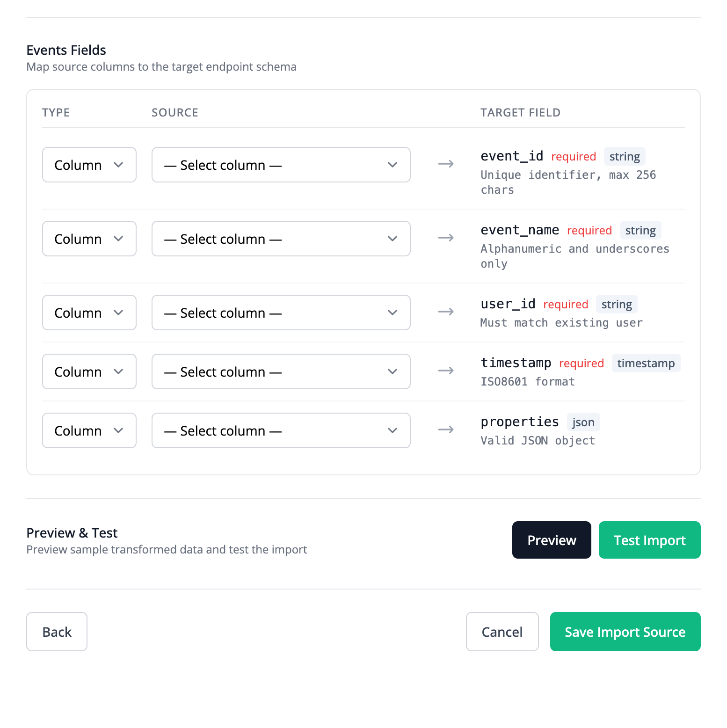
Task: Click the arrow icon pointing to timestamp
Action: coord(445,371)
